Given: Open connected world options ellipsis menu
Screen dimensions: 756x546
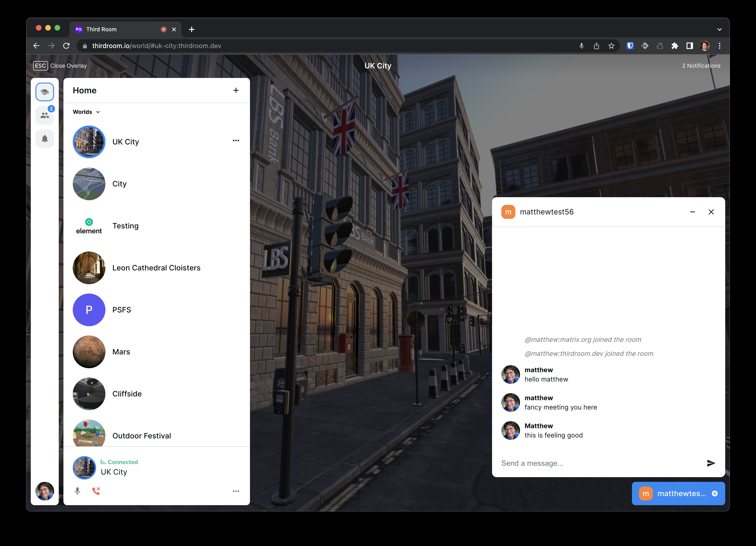Looking at the screenshot, I should click(x=236, y=491).
